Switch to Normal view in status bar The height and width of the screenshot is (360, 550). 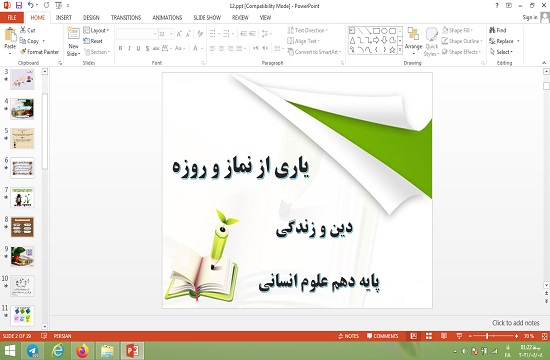[414, 336]
